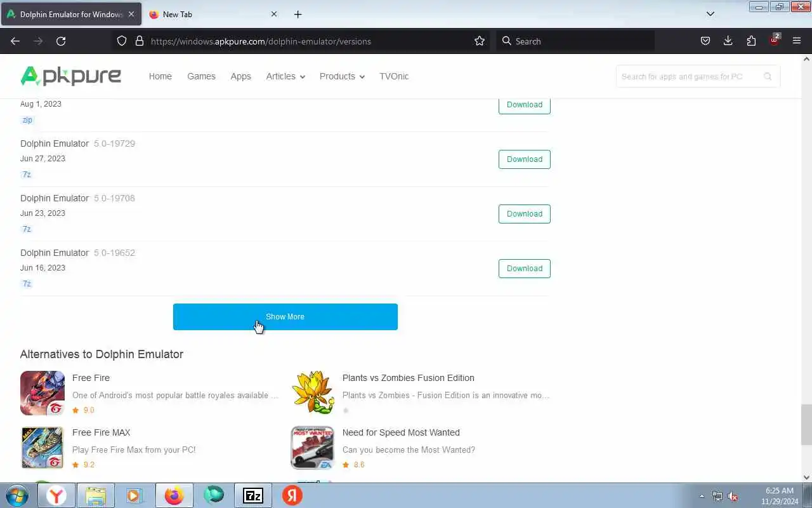The width and height of the screenshot is (812, 508).
Task: Open the list all tabs dropdown
Action: (x=710, y=14)
